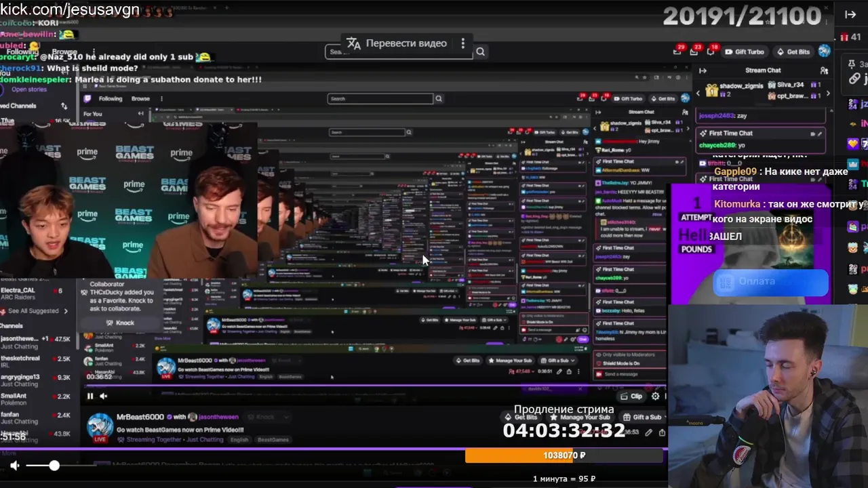868x488 pixels.
Task: Open thesketchreal channel in the sidebar
Action: coord(35,362)
